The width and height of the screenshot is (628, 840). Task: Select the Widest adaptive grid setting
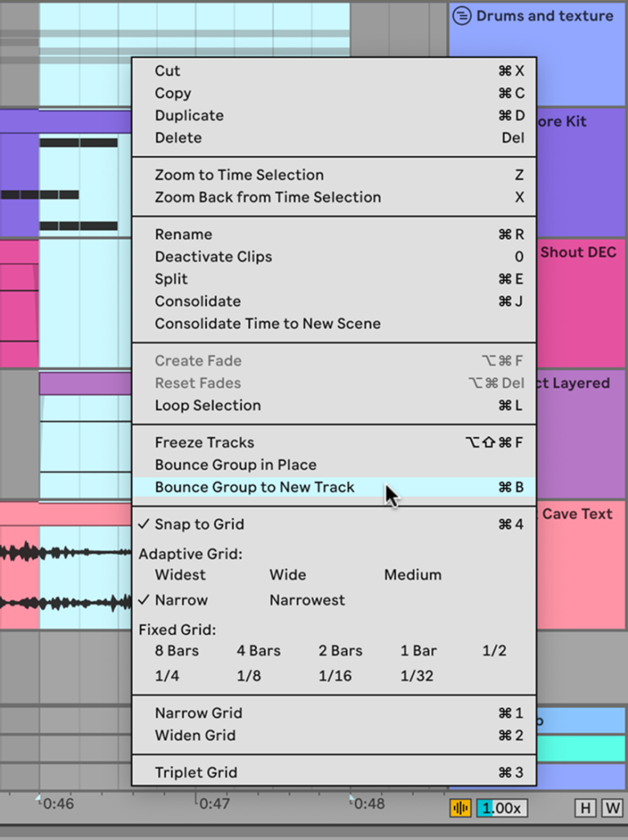pyautogui.click(x=180, y=574)
